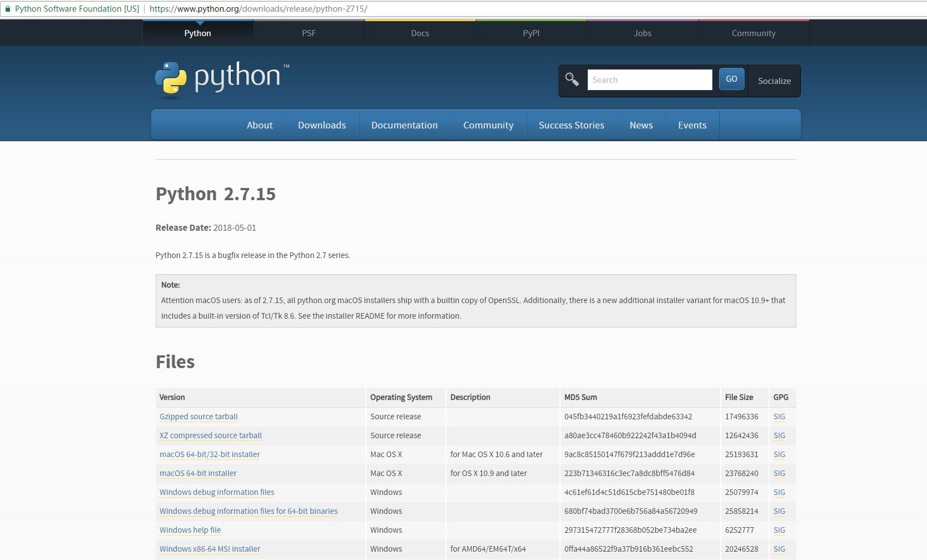The width and height of the screenshot is (927, 560).
Task: Download the Windows x86-64 MSI installer
Action: (210, 549)
